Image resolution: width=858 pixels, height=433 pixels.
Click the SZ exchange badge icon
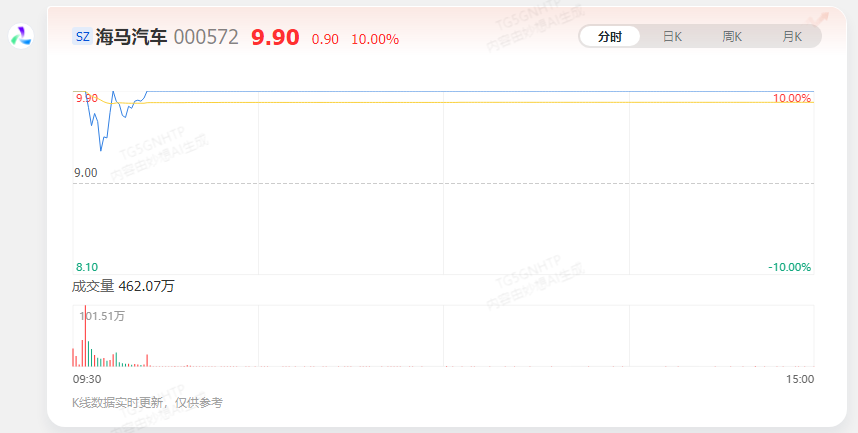83,37
